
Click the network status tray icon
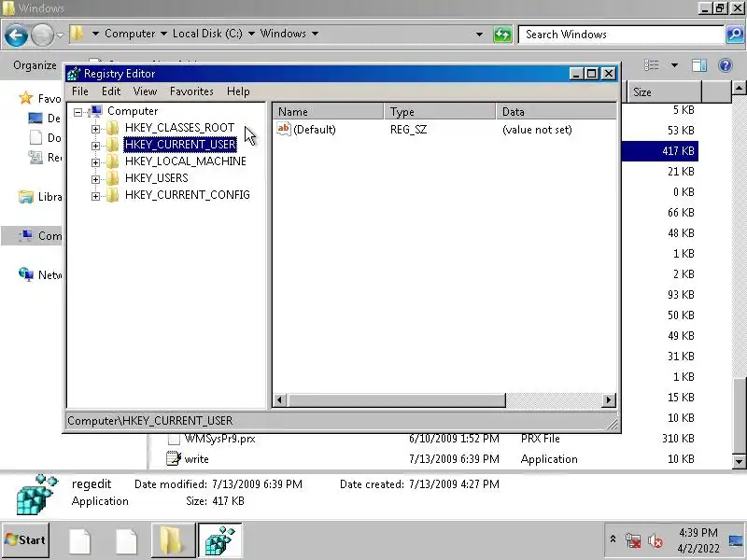coord(633,540)
